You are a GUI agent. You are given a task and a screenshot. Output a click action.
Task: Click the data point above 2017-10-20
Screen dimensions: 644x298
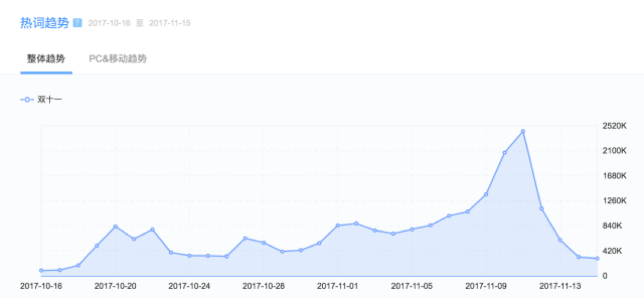click(x=115, y=227)
